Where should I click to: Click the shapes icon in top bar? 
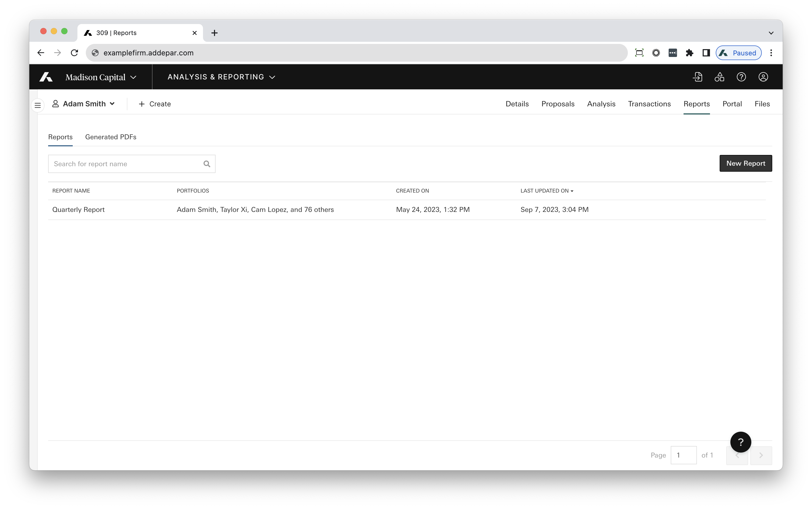719,77
